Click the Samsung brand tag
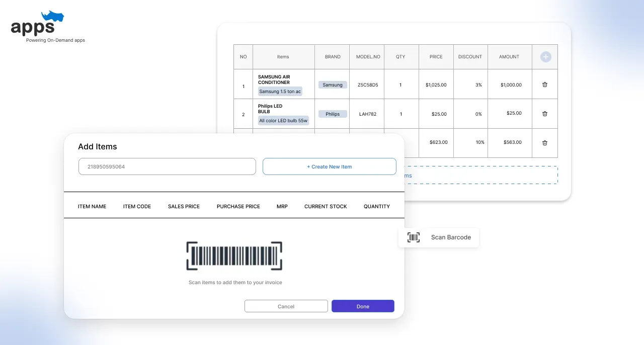The image size is (644, 345). tap(333, 85)
